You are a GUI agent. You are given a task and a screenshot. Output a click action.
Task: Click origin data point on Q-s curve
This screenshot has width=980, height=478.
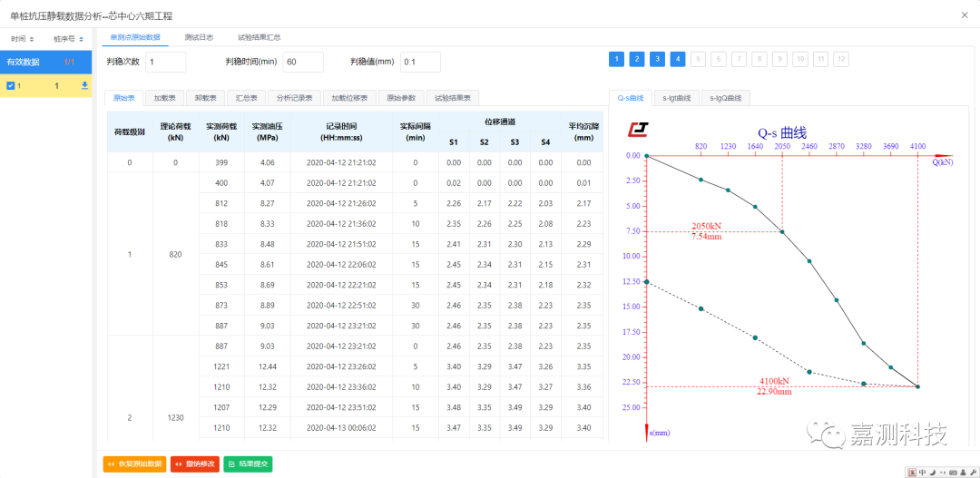click(647, 156)
